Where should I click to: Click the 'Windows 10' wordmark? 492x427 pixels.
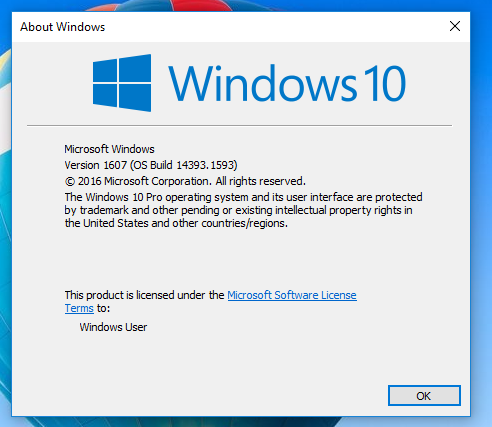287,83
